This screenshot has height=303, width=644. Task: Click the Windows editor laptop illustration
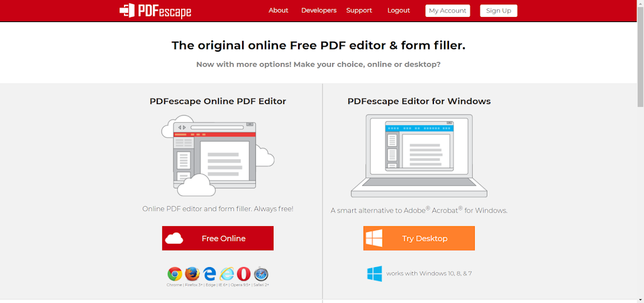point(419,156)
